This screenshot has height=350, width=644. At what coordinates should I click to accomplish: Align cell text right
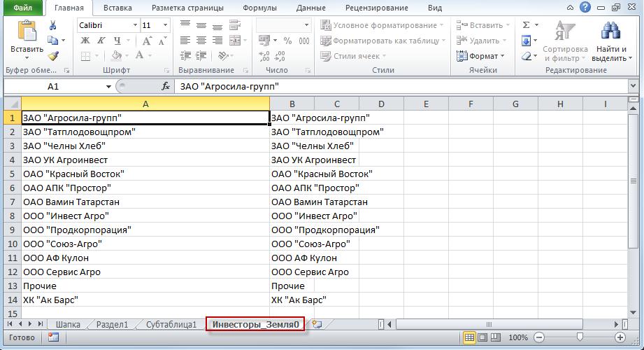coord(217,41)
